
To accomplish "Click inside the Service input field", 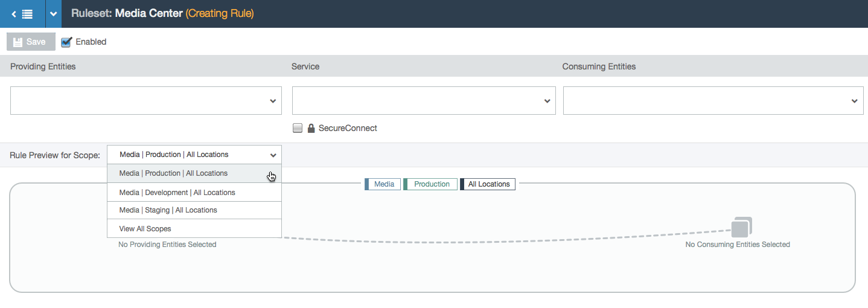I will [x=424, y=100].
